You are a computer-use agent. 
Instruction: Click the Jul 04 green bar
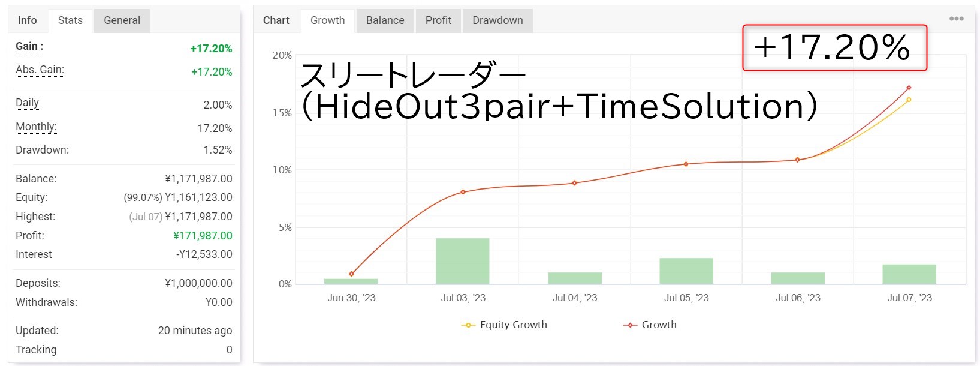(x=574, y=278)
